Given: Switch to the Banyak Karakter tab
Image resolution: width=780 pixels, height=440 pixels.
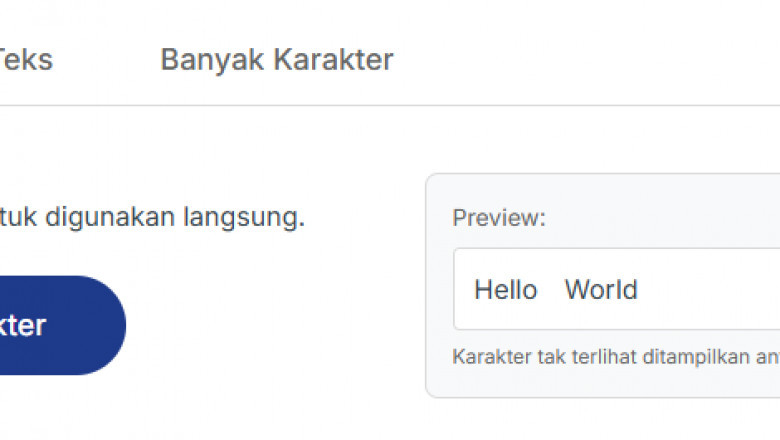Looking at the screenshot, I should click(x=277, y=60).
